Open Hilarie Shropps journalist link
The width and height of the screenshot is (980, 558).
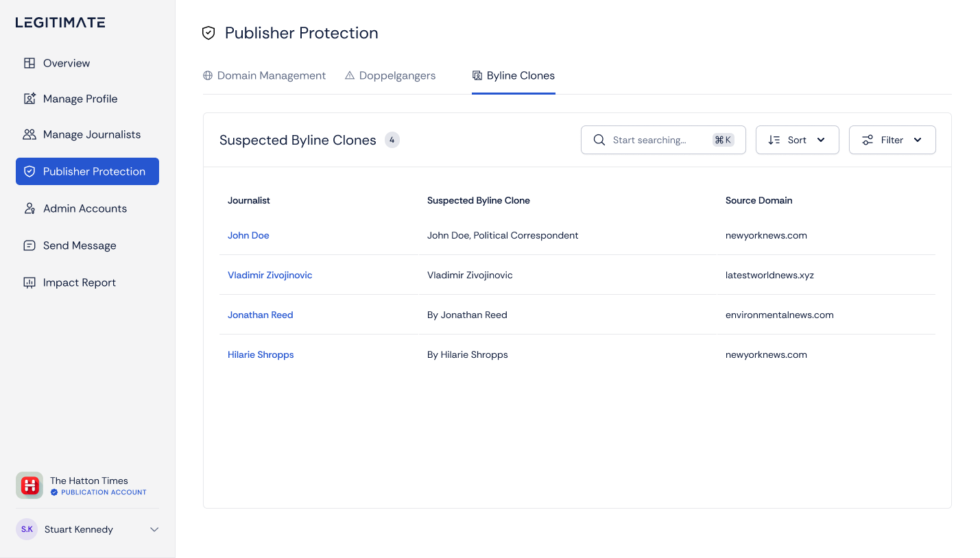(261, 354)
